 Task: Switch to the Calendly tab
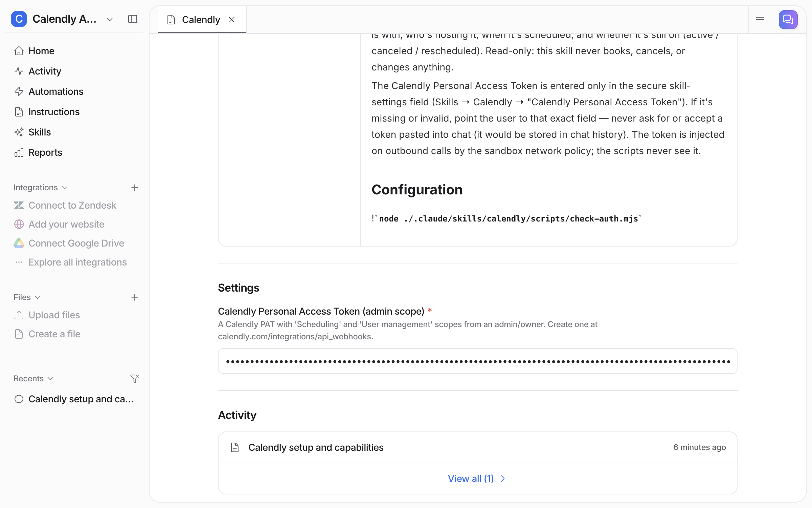click(202, 20)
